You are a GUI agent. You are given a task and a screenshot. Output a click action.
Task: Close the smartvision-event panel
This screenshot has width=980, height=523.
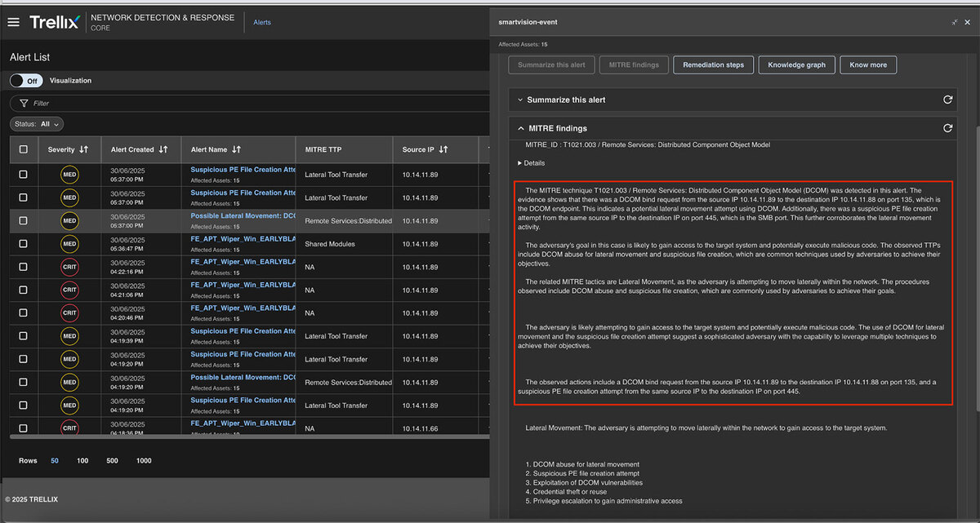(x=969, y=22)
